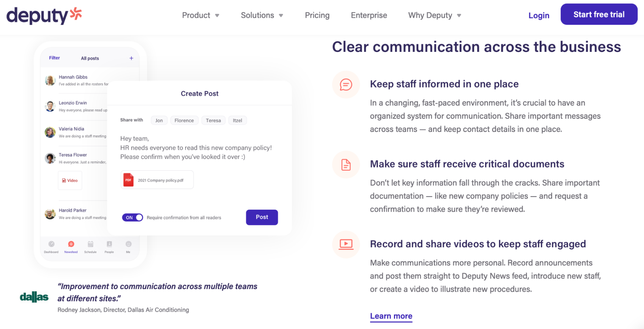Viewport: 644px width, 329px height.
Task: Click the Jon share-with tag
Action: coord(159,120)
